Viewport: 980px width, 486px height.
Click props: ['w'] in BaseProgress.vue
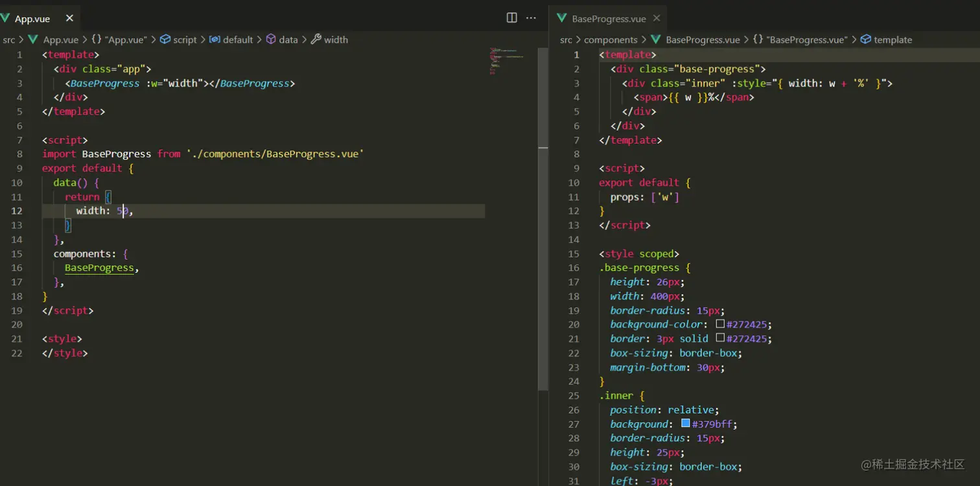click(645, 197)
